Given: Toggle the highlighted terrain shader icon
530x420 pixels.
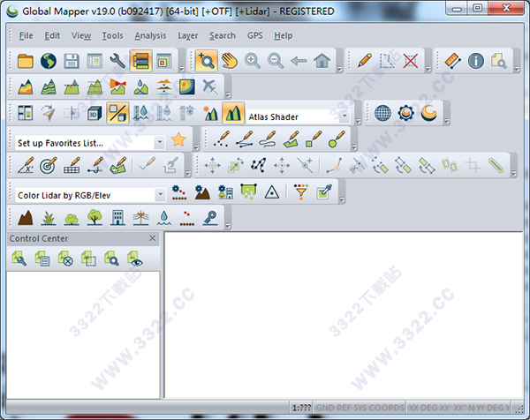Looking at the screenshot, I should pos(233,113).
